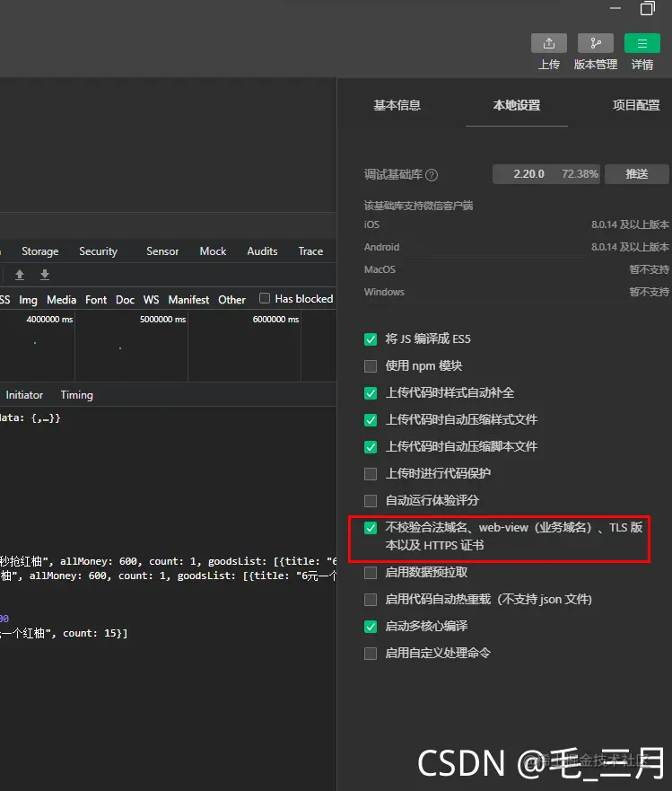The height and width of the screenshot is (791, 672).
Task: Uncheck 不校验合法域名 checkbox
Action: [371, 528]
